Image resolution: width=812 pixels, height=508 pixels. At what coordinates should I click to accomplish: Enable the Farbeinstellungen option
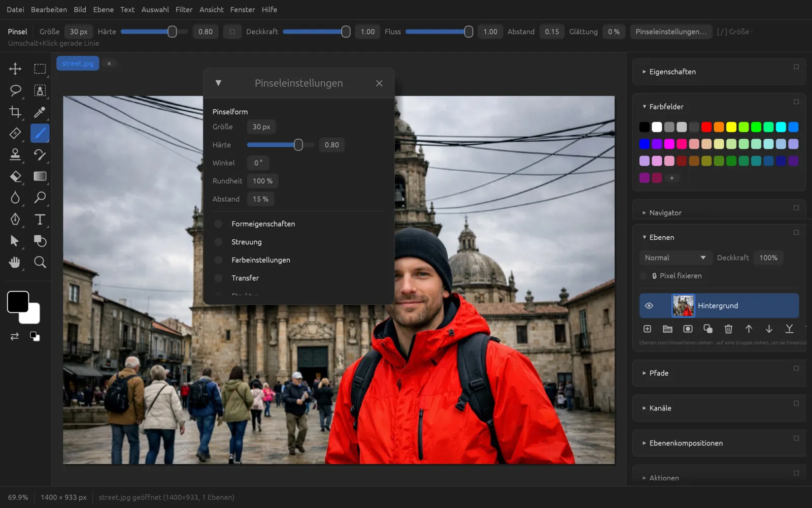[x=218, y=260]
